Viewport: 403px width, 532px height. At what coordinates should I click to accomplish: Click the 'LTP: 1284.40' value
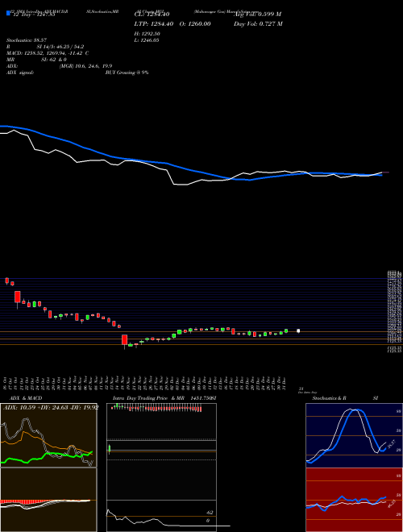[x=154, y=23]
